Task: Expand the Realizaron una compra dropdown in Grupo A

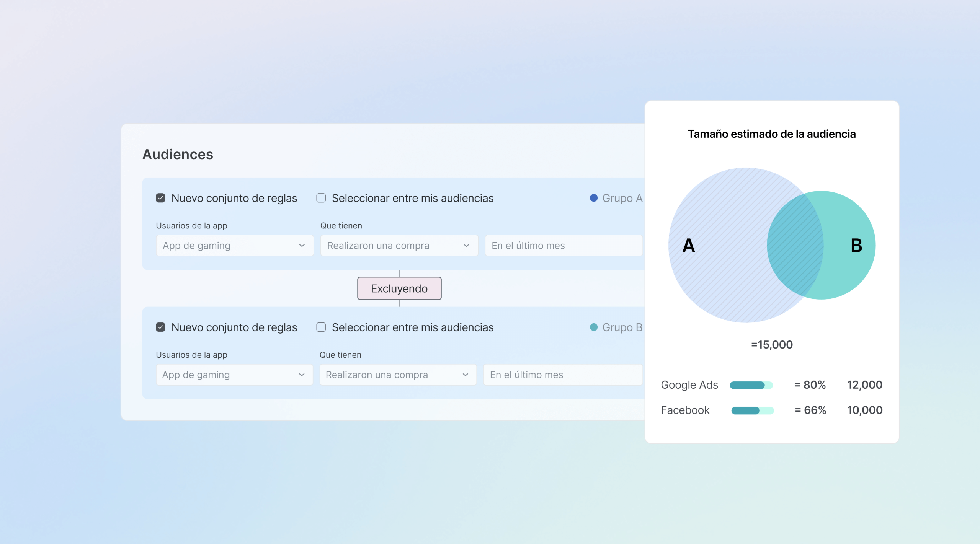Action: click(399, 245)
